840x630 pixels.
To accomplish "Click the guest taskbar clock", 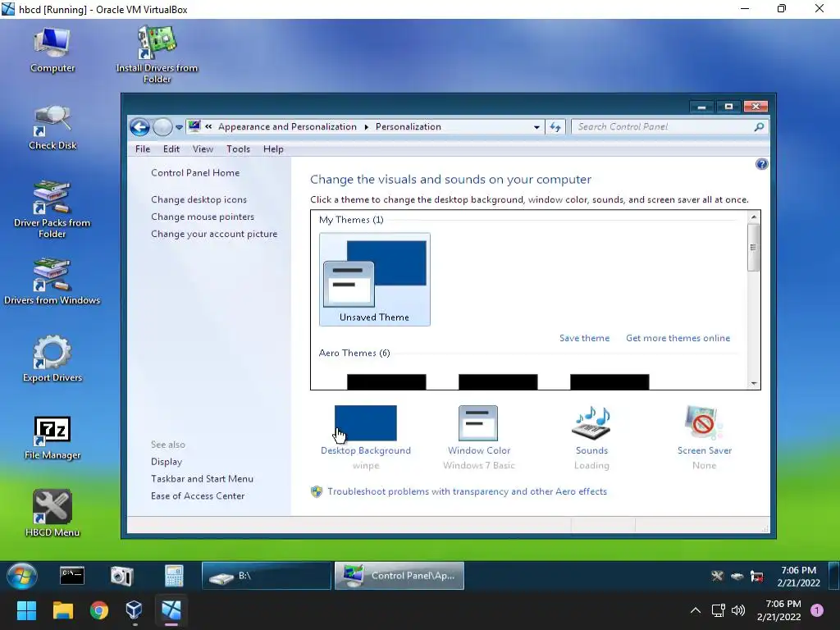I will pos(798,577).
